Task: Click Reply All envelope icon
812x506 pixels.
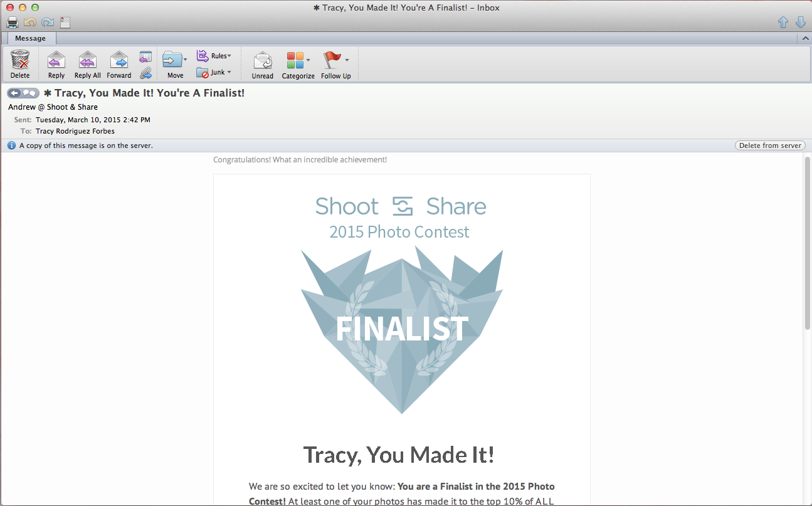Action: coord(88,60)
